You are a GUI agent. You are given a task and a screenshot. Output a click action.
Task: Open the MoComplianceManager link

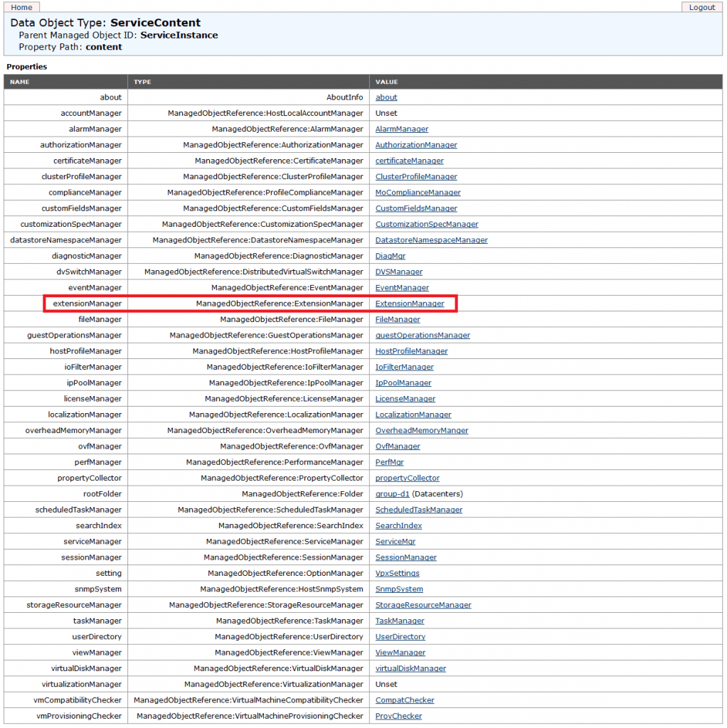click(x=418, y=192)
